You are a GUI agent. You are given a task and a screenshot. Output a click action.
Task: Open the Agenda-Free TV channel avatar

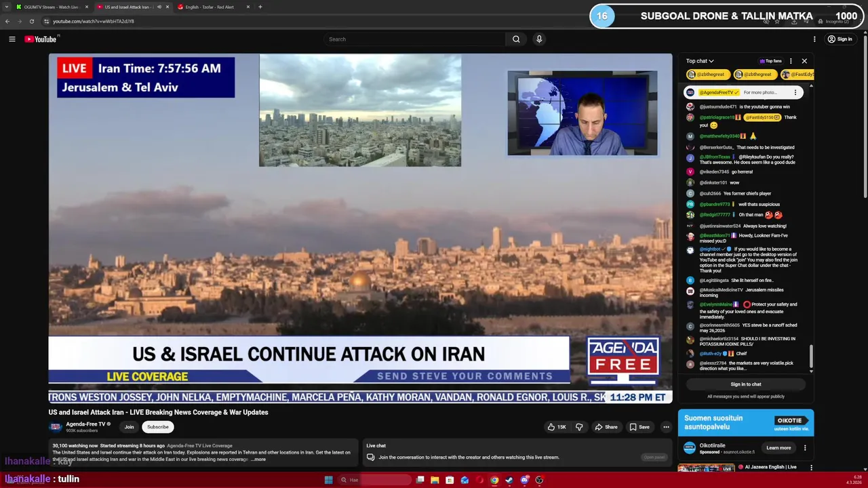pos(56,427)
